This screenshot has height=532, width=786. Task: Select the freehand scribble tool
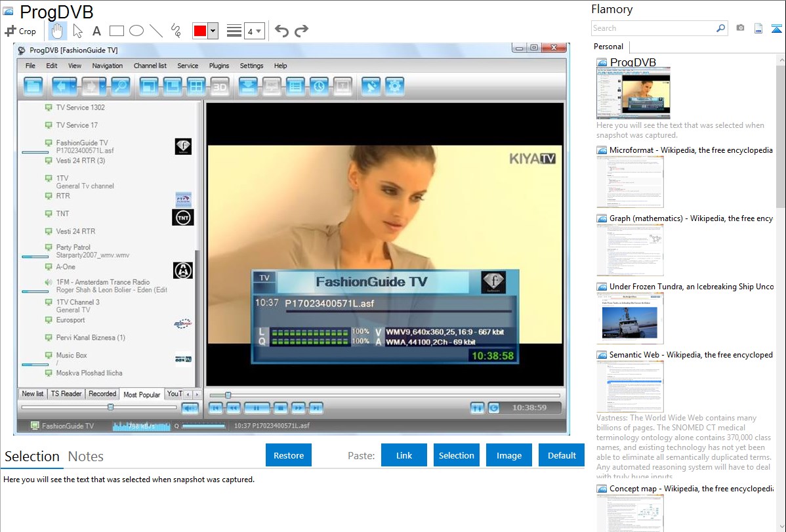point(176,31)
